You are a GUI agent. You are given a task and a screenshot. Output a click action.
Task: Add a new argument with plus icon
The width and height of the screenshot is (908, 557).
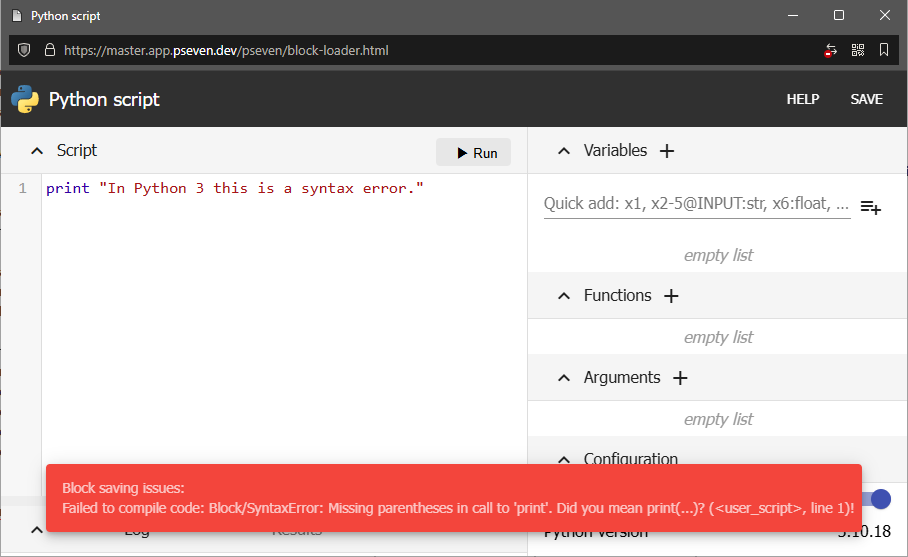tap(681, 378)
